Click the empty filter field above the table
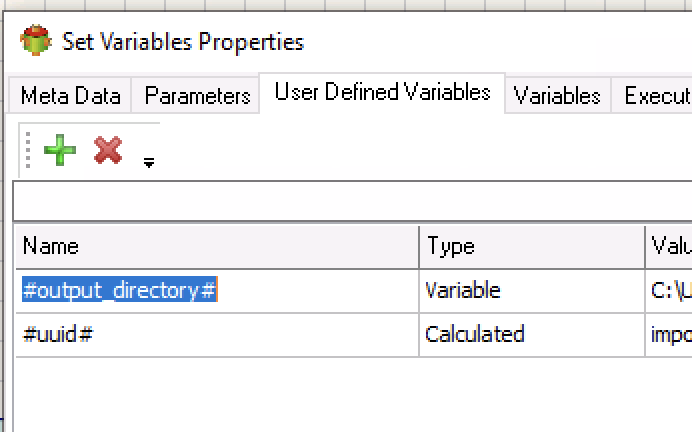692x432 pixels. pos(353,201)
